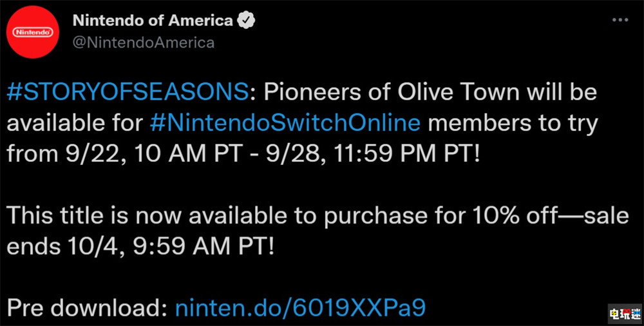Open the Nintendo of America display name
The height and width of the screenshot is (326, 644).
pyautogui.click(x=153, y=21)
